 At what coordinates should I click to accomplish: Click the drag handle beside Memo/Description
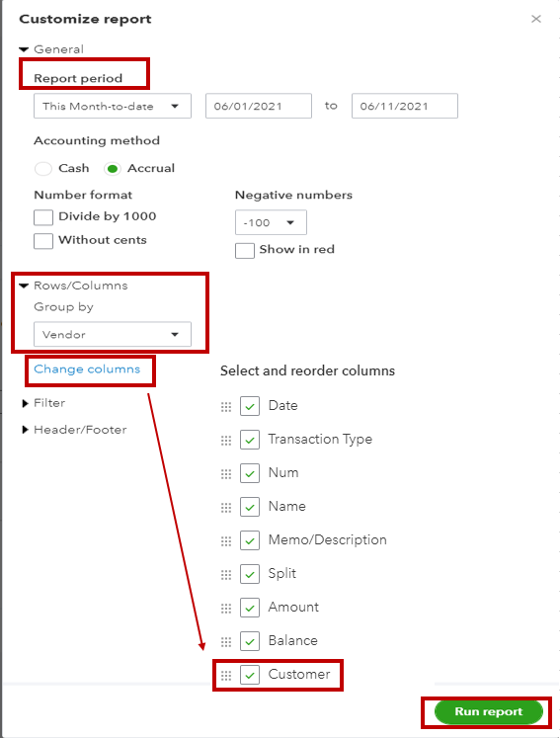click(226, 540)
